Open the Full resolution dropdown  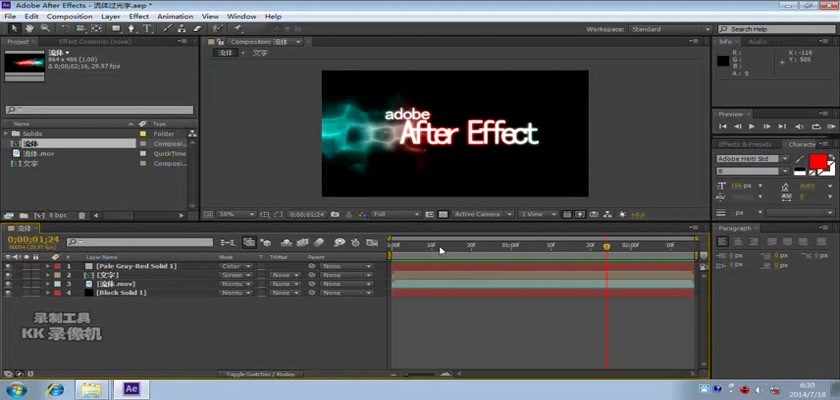(x=396, y=214)
